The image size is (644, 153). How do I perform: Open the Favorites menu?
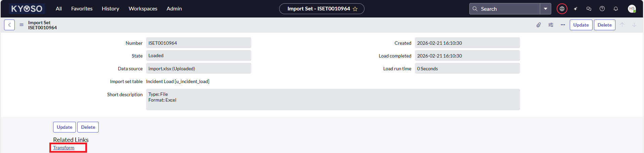[82, 9]
